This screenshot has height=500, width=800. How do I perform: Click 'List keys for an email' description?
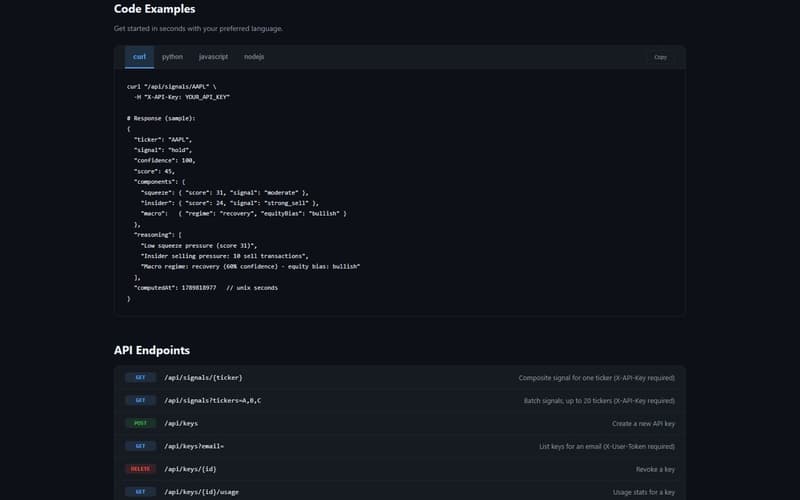click(607, 446)
